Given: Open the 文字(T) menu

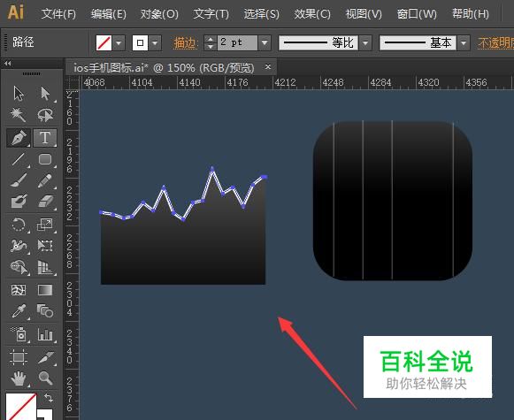Looking at the screenshot, I should click(211, 14).
